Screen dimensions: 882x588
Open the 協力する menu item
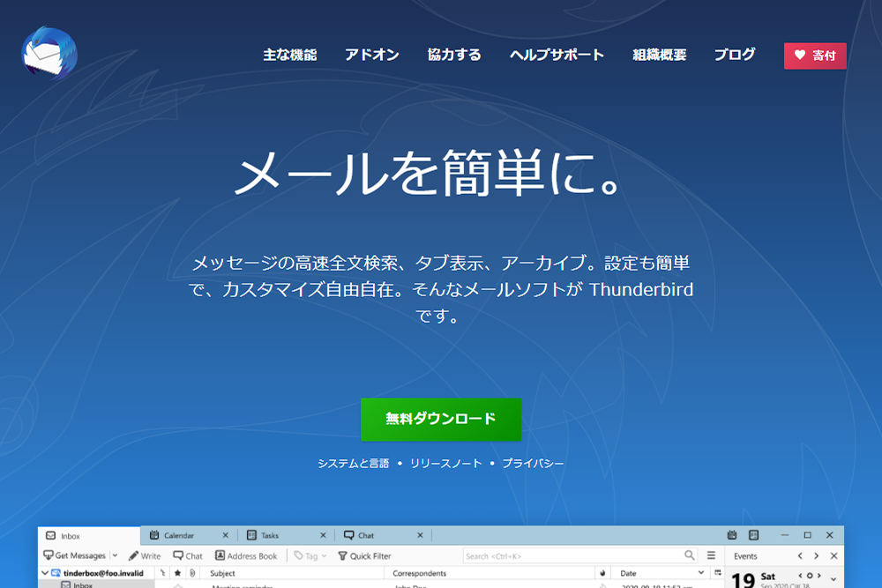point(454,55)
